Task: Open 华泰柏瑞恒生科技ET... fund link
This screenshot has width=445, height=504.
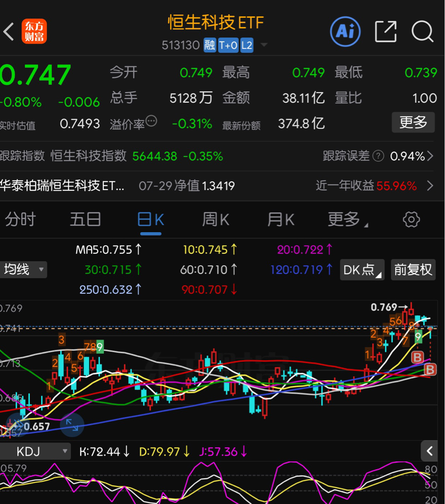Action: pos(62,186)
